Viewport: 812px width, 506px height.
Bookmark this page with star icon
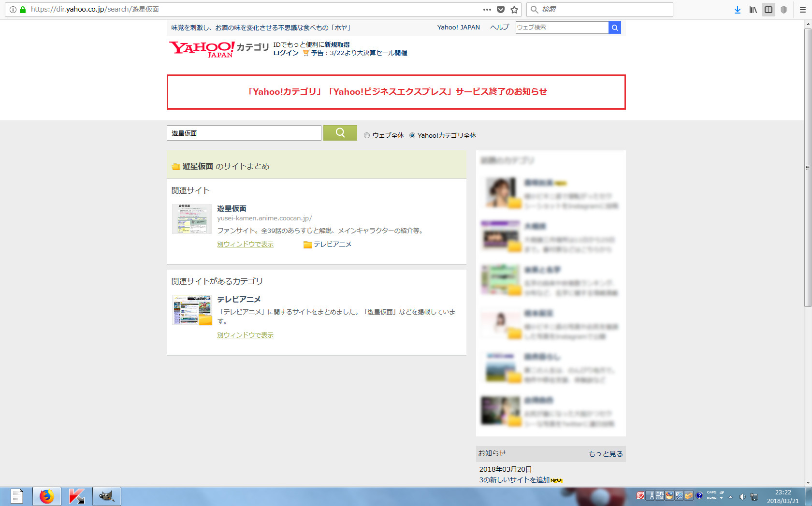click(x=514, y=10)
